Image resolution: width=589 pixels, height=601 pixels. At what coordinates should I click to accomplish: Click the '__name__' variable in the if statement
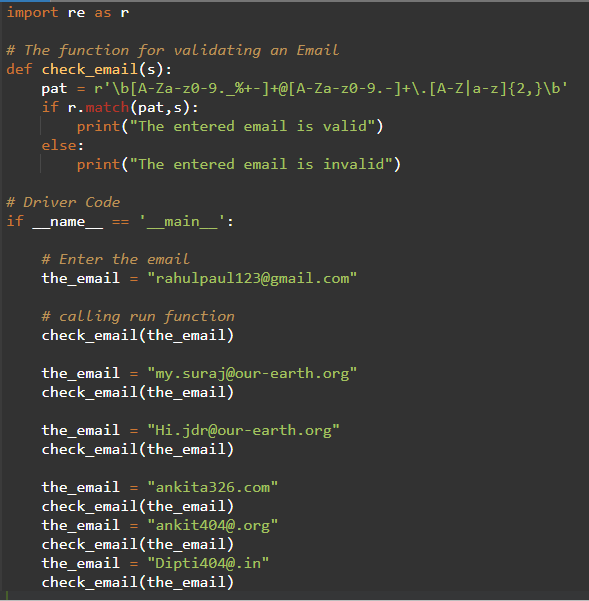pos(67,222)
